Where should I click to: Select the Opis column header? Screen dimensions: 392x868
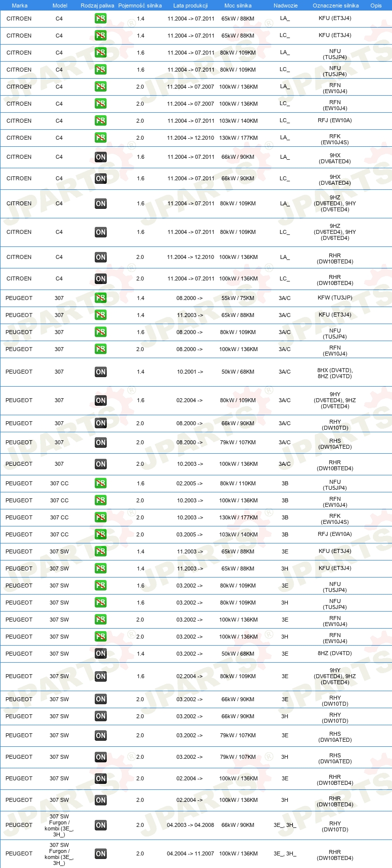[x=376, y=6]
